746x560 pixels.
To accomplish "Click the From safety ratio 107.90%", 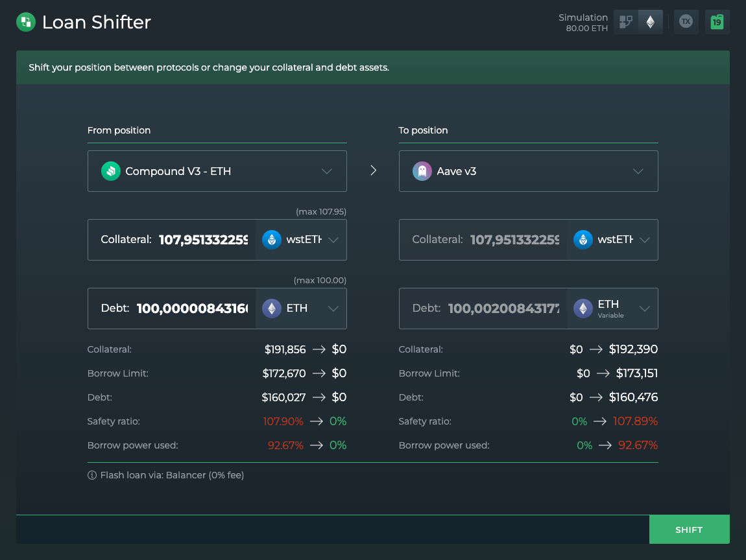I will 283,421.
